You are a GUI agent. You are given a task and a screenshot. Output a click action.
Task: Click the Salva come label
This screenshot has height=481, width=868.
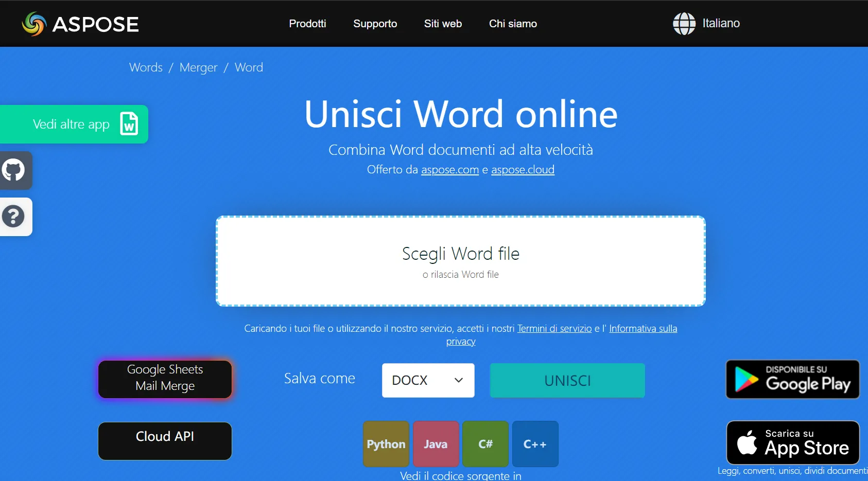pos(320,379)
